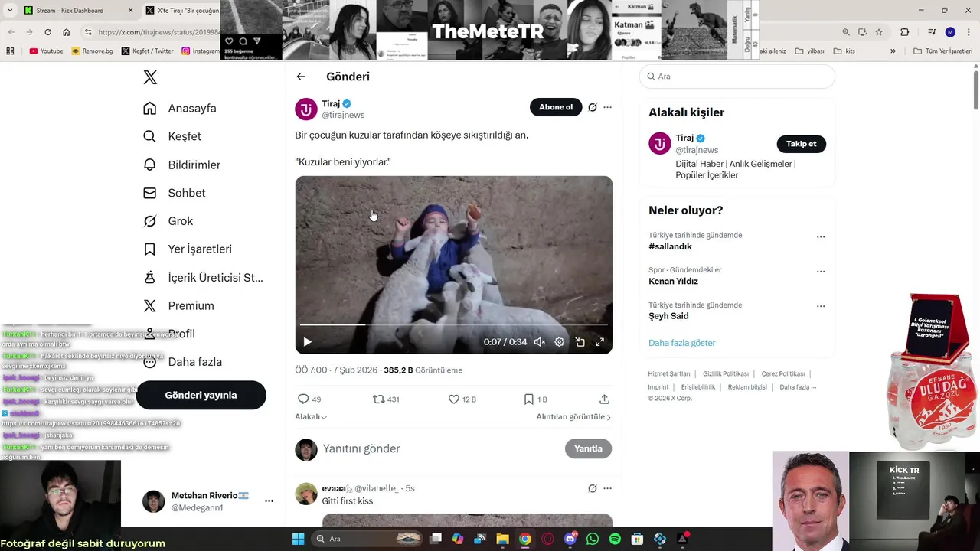This screenshot has height=551, width=980.
Task: Open Kenan Yıldız trend
Action: pos(673,281)
